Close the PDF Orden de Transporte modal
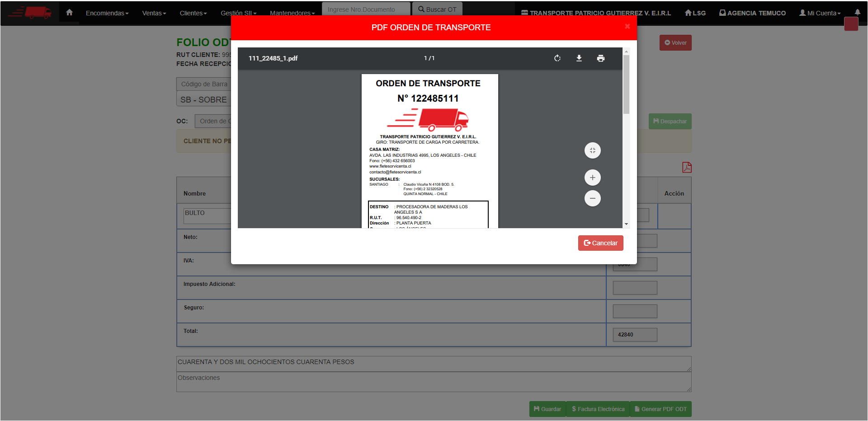 (x=627, y=26)
